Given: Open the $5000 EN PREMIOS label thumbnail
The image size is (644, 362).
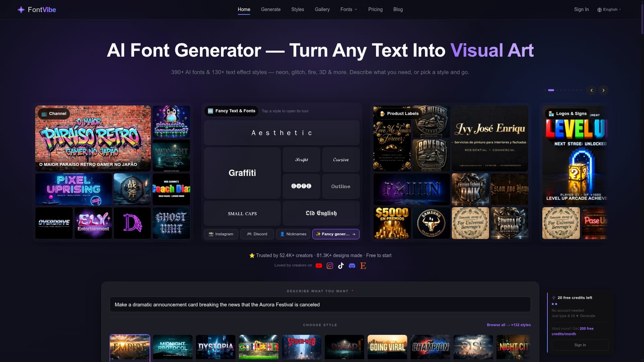Looking at the screenshot, I should click(392, 223).
